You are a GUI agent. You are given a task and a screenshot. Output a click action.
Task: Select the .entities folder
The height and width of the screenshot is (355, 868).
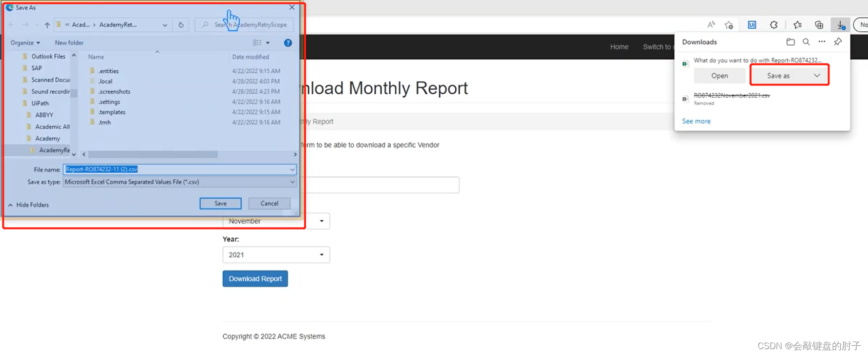108,71
